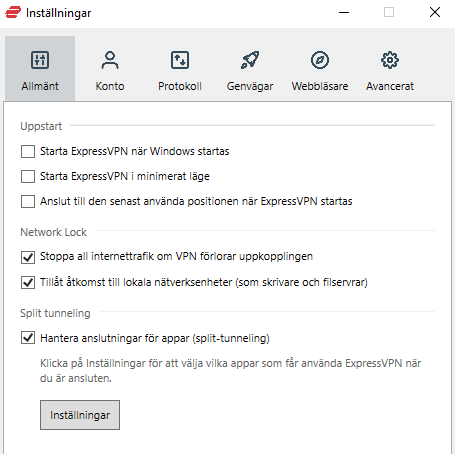The height and width of the screenshot is (454, 455).
Task: Click the ExpressVPN logo in title bar
Action: tap(13, 13)
